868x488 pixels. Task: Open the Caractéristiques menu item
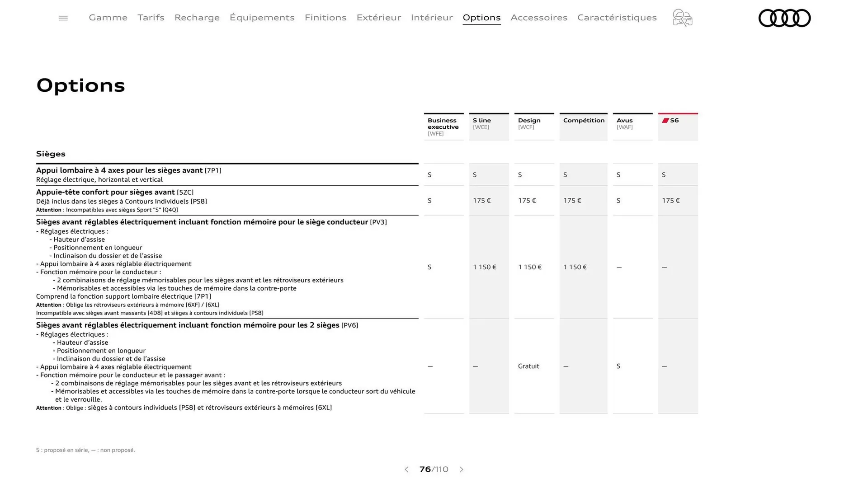(617, 18)
